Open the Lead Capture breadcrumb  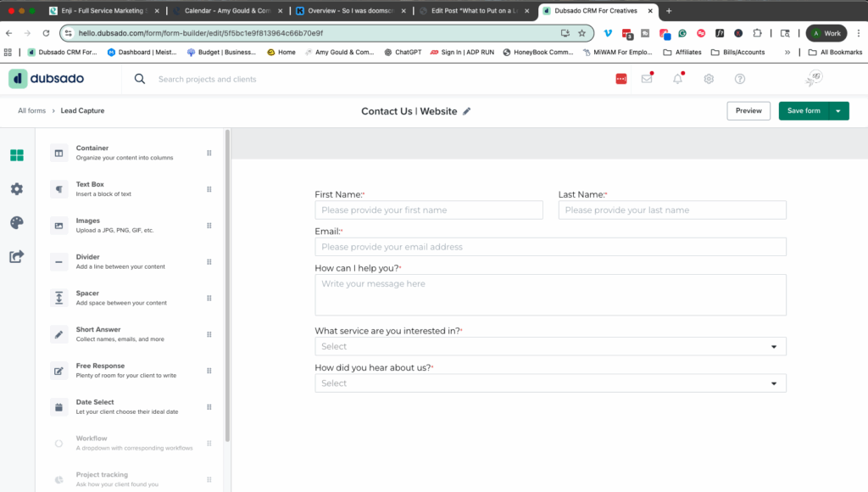[82, 111]
